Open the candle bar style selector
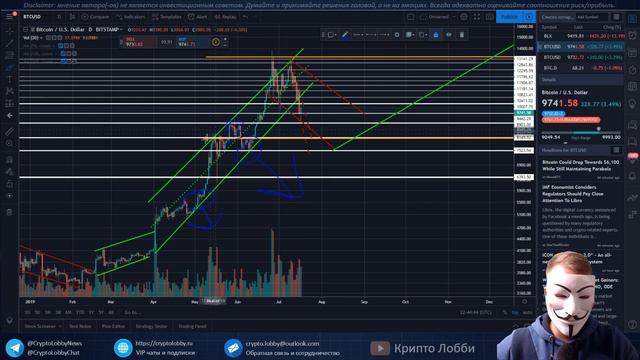This screenshot has height=360, width=640. pyautogui.click(x=72, y=17)
